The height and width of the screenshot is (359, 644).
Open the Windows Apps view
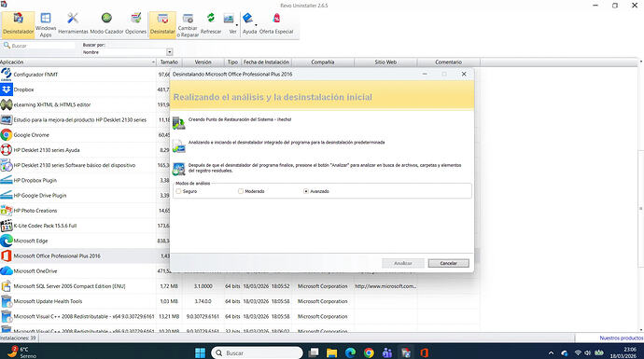46,24
